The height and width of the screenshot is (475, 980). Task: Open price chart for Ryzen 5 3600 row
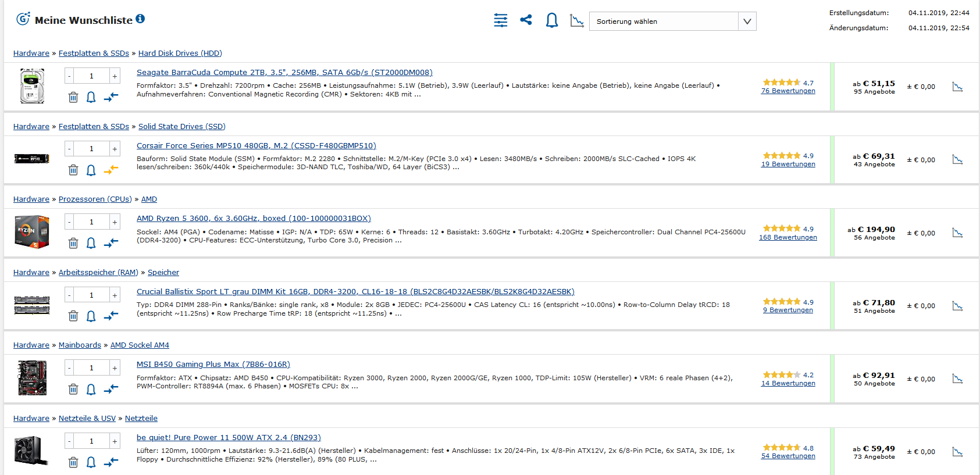tap(957, 233)
